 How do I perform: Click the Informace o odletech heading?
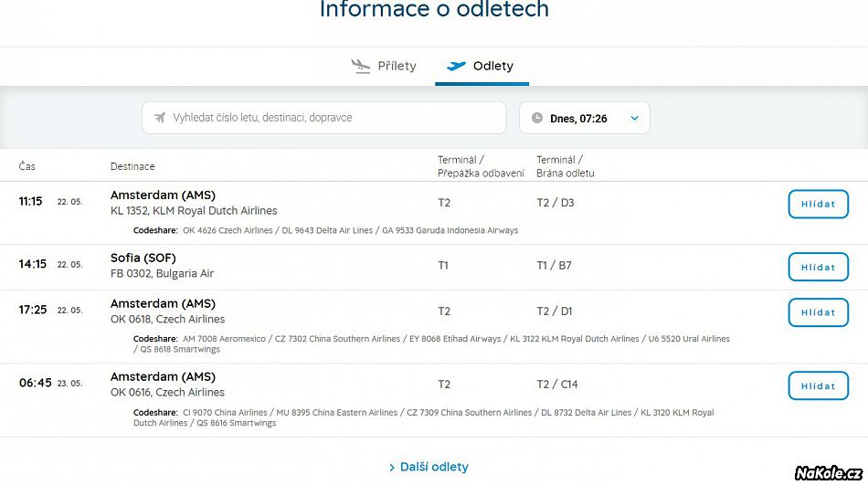coord(434,9)
